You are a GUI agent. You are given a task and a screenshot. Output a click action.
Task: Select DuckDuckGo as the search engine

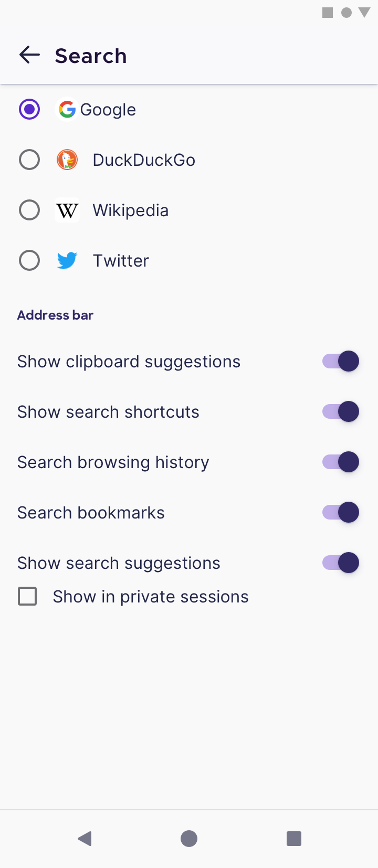(29, 160)
